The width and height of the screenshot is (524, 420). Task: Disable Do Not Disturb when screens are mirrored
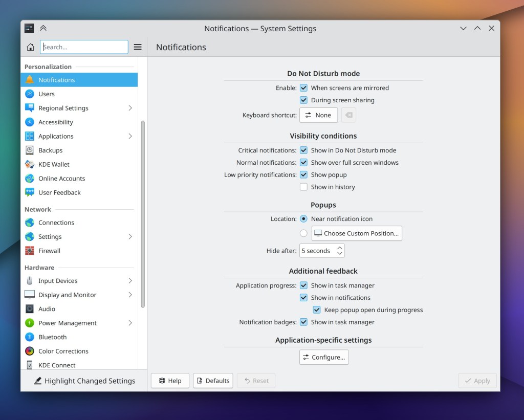(x=304, y=88)
